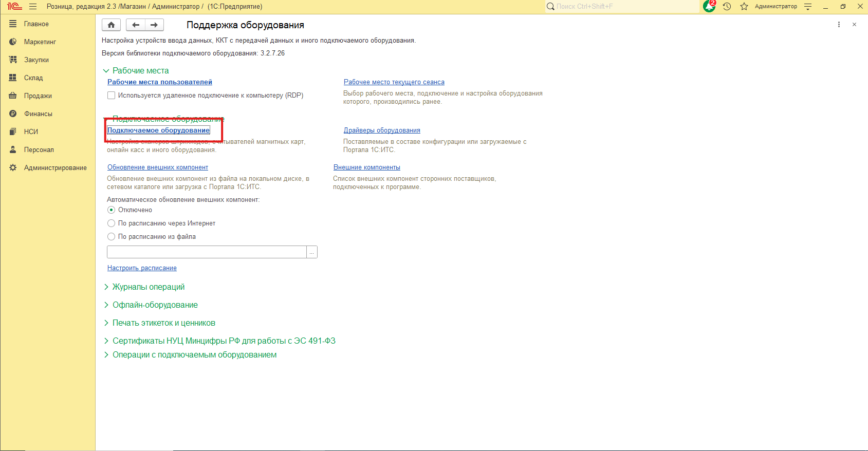Open Драйверы оборудования link

pos(382,130)
